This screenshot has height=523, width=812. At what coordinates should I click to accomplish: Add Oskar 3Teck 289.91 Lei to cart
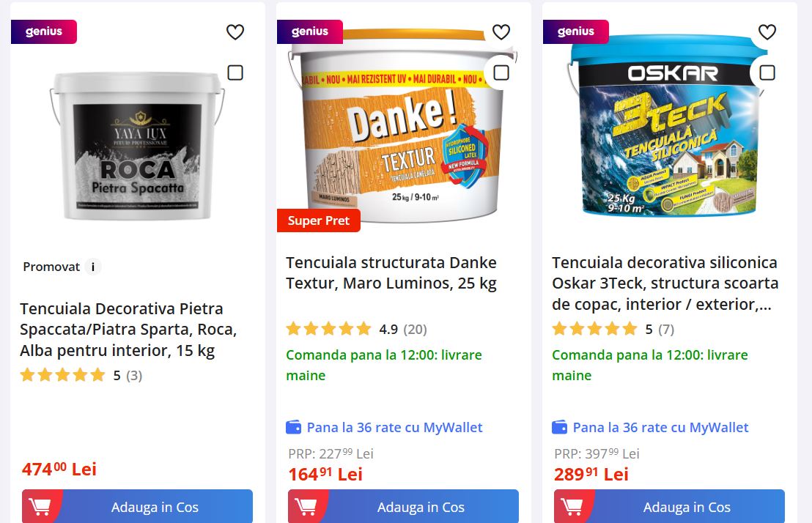click(x=669, y=506)
